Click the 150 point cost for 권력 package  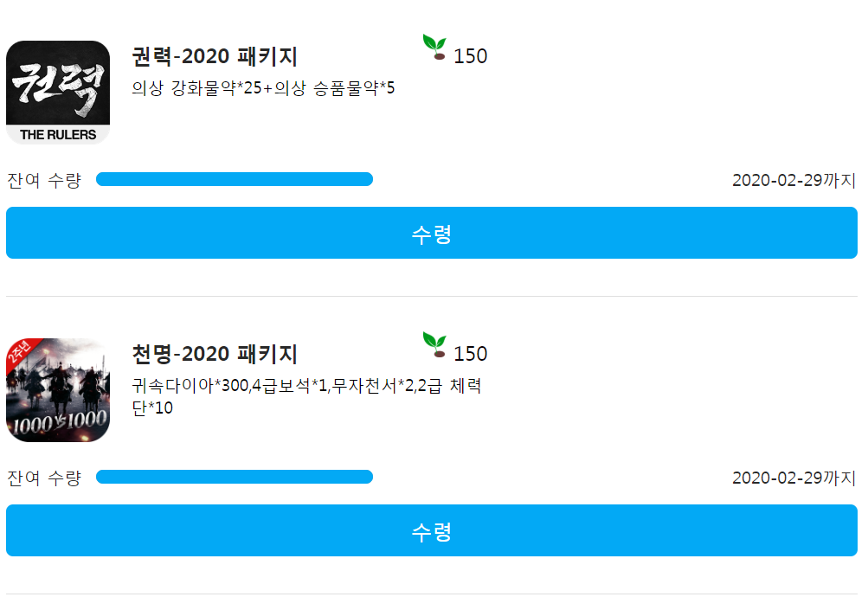tap(471, 56)
